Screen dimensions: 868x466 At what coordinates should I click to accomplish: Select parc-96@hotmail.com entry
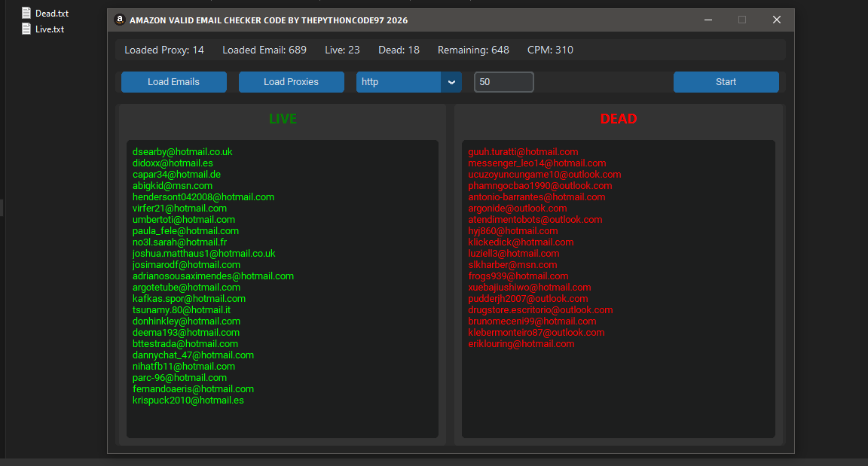(x=179, y=378)
